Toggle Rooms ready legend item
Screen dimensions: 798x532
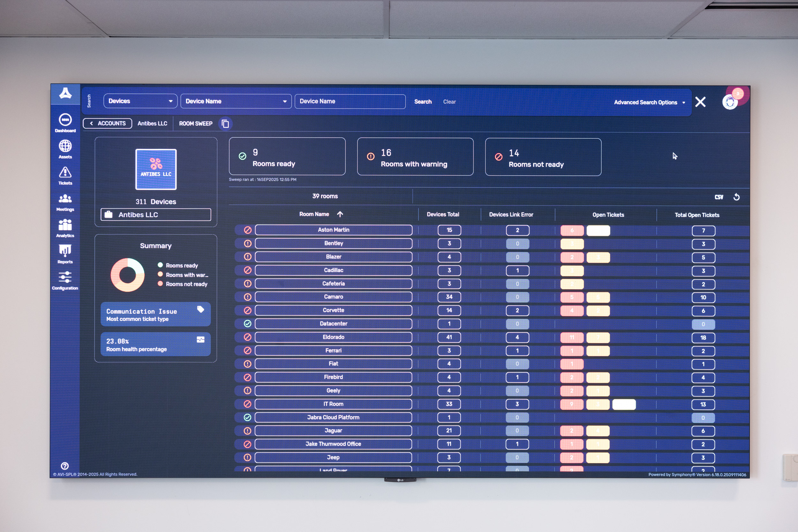pyautogui.click(x=178, y=265)
